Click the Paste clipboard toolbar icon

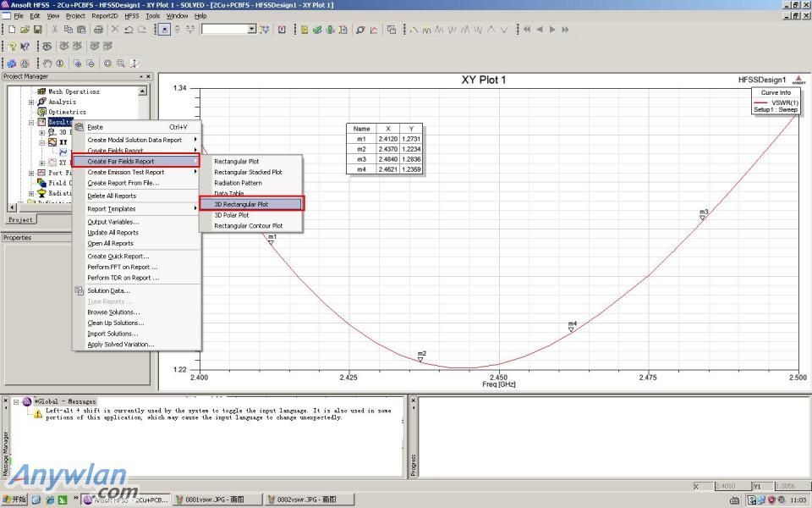point(81,30)
